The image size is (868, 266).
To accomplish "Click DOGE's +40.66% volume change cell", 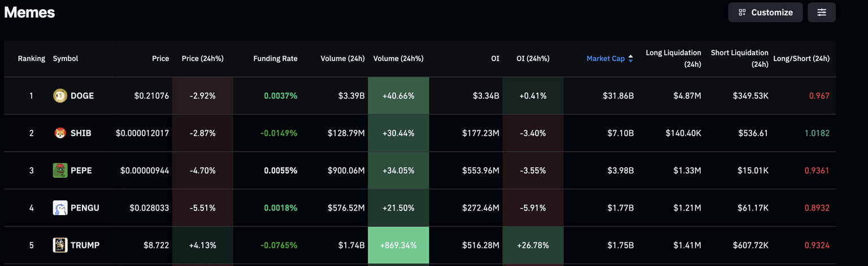I will [398, 96].
